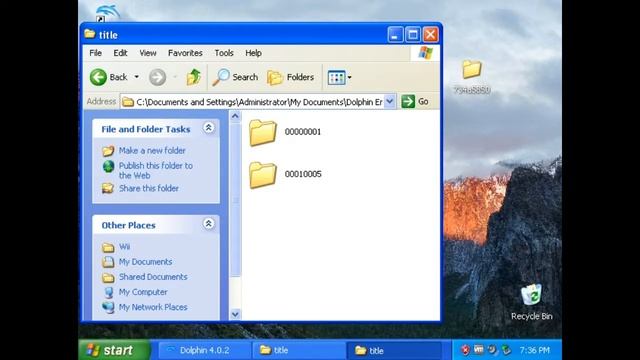Click the Wii folder icon in Other Places

click(x=108, y=247)
